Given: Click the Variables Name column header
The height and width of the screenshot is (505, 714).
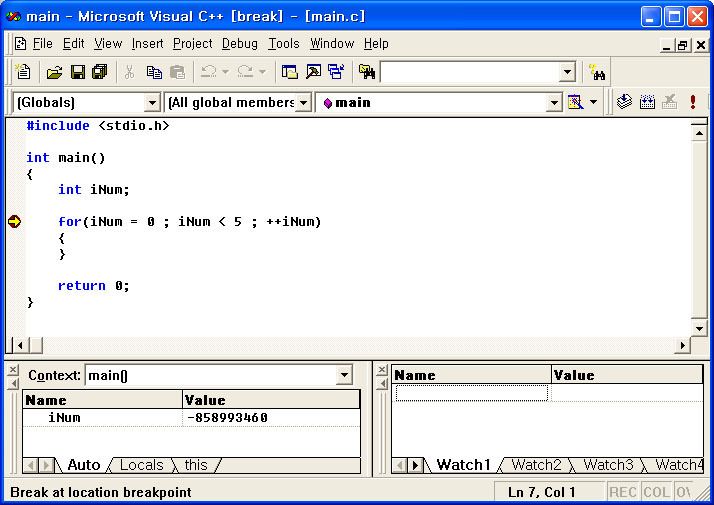Looking at the screenshot, I should pos(102,400).
